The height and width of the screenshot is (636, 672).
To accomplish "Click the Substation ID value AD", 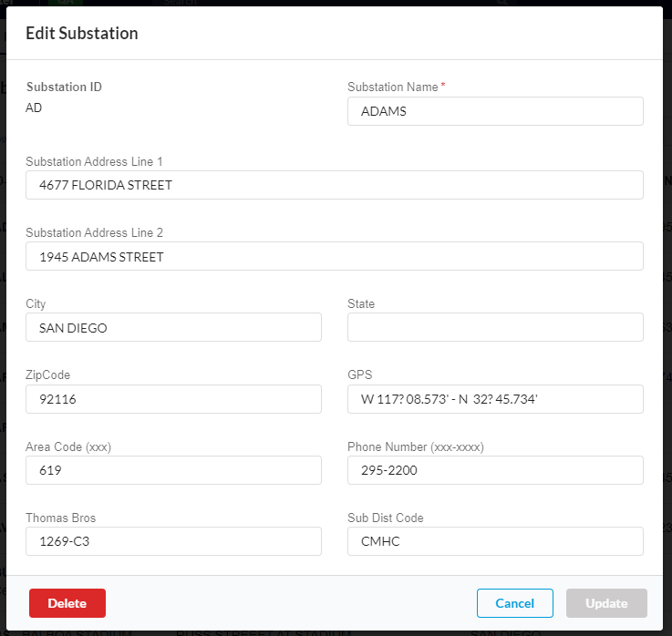I will click(x=34, y=108).
